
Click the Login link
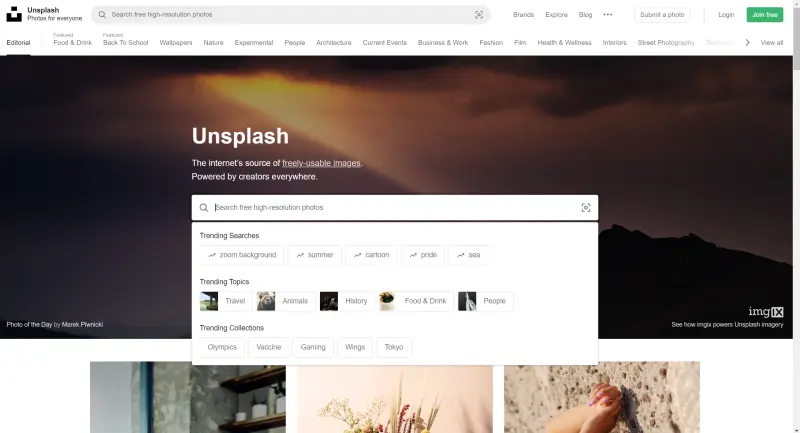(726, 15)
